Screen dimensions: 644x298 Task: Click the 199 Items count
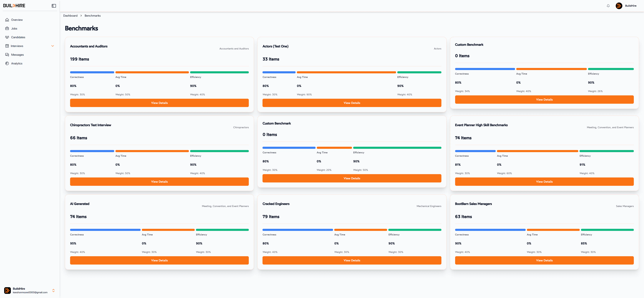click(x=79, y=59)
